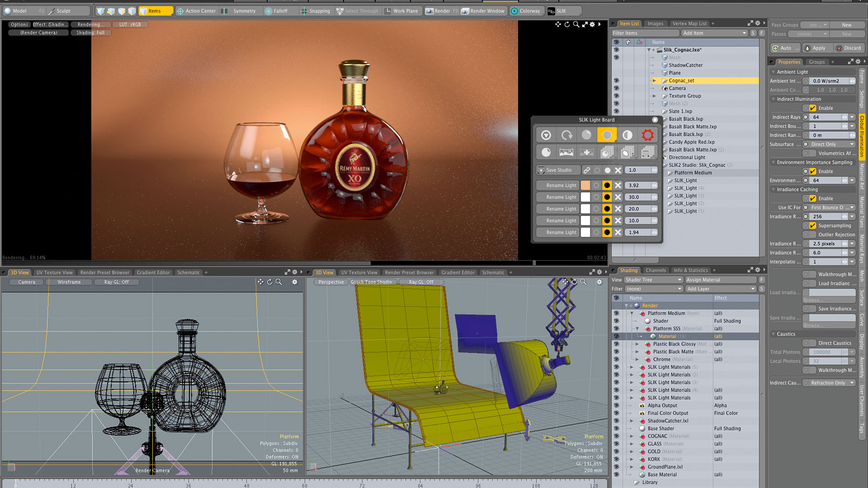Open the Add Layer dropdown
The width and height of the screenshot is (868, 488).
click(x=721, y=289)
